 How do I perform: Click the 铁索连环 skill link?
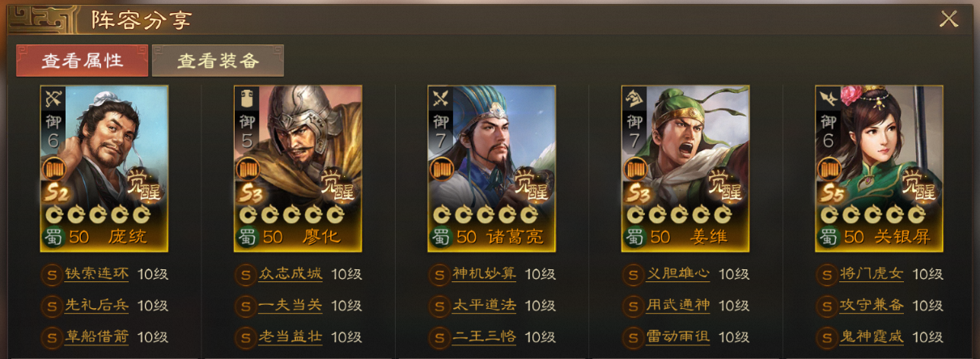click(97, 274)
